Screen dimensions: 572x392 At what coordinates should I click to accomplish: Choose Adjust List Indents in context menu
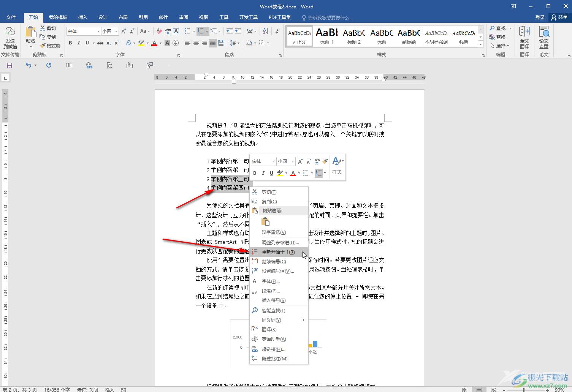[279, 242]
